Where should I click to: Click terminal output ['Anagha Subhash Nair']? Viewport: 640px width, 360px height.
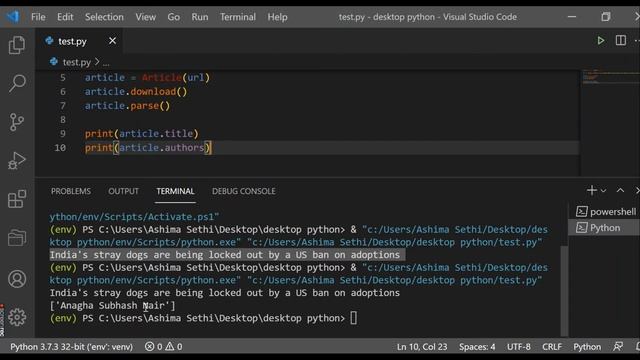click(x=112, y=306)
